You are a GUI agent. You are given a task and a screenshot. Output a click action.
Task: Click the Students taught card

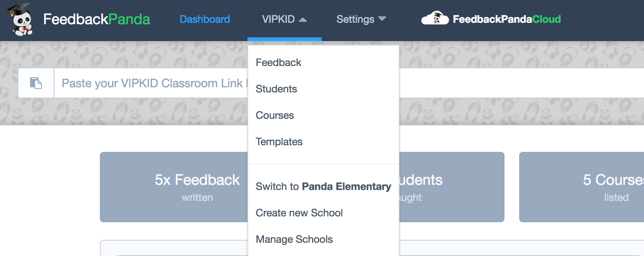pos(452,187)
